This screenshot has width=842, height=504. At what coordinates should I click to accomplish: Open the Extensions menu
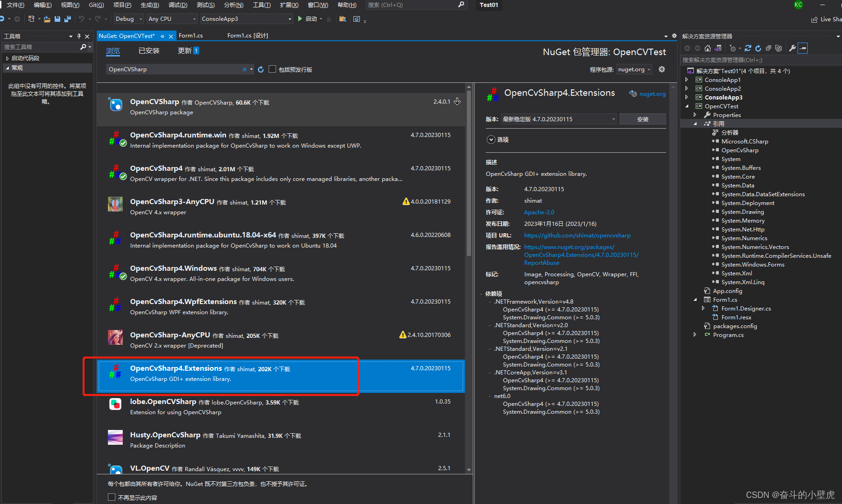[x=289, y=5]
